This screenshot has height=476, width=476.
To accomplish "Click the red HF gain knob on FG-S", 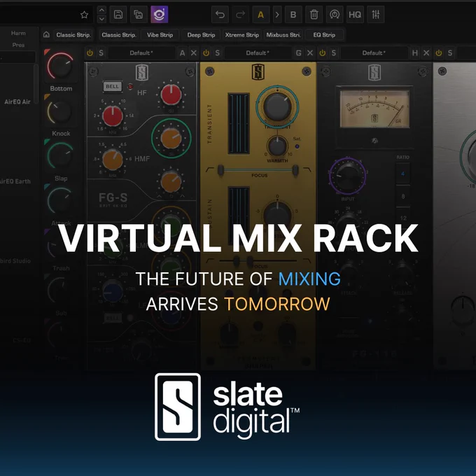I will point(171,94).
